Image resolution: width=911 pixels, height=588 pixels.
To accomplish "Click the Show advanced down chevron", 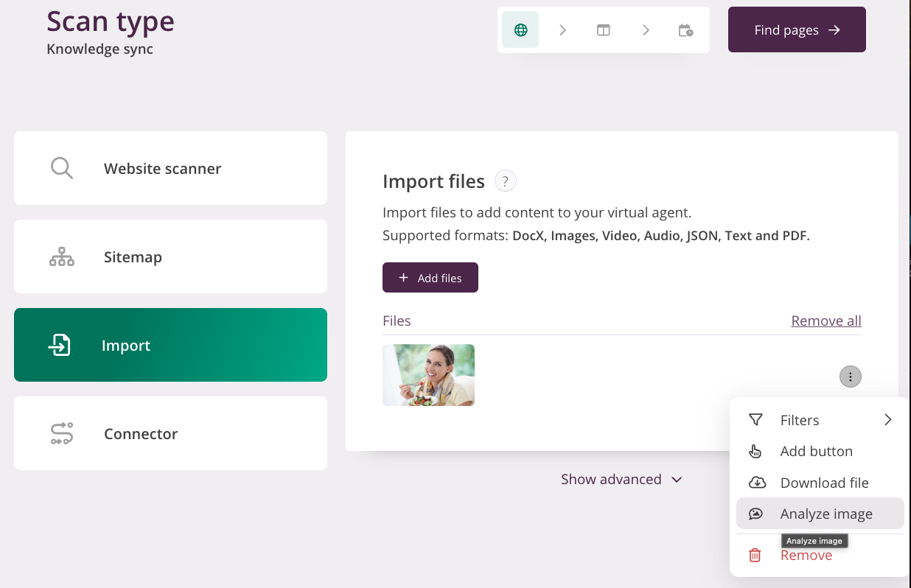I will 676,480.
